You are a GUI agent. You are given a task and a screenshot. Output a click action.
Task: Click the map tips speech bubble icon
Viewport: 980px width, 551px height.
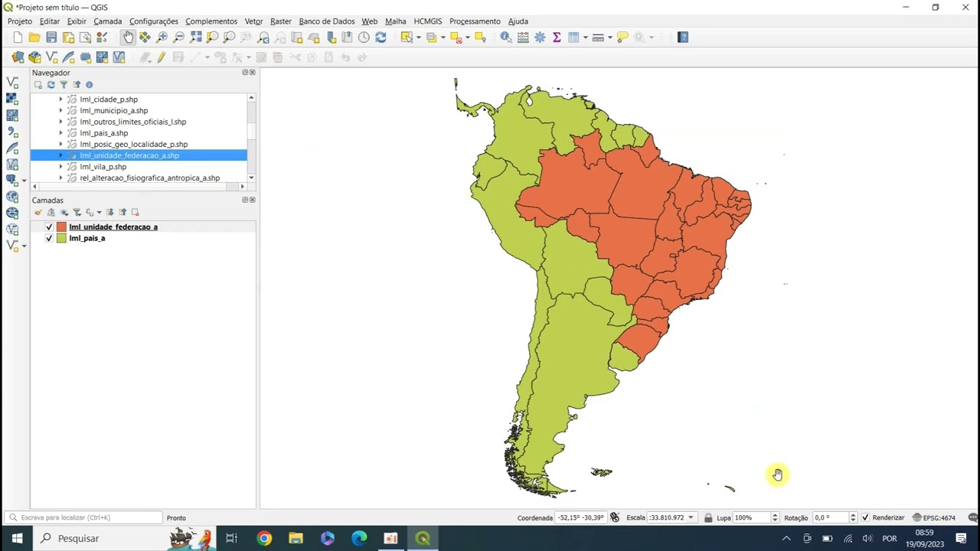(x=622, y=37)
